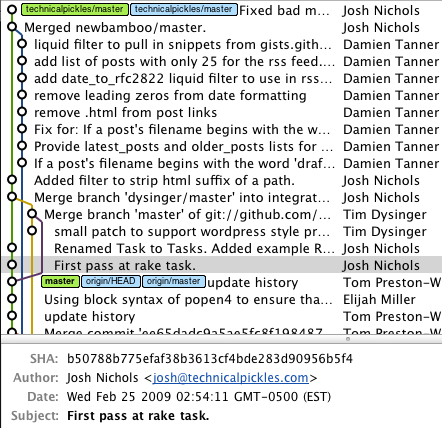Select commit 'remove leading zeros from date formatting'
The height and width of the screenshot is (428, 442).
pyautogui.click(x=221, y=95)
